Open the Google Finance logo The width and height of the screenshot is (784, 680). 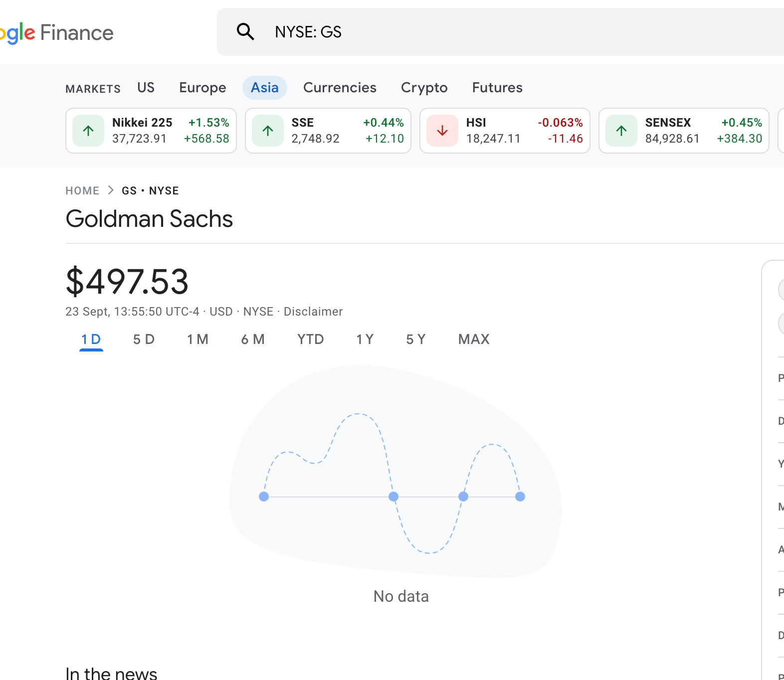[x=56, y=33]
